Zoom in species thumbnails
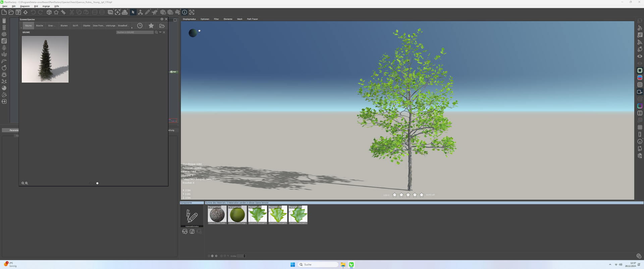The height and width of the screenshot is (269, 644). coord(23,183)
